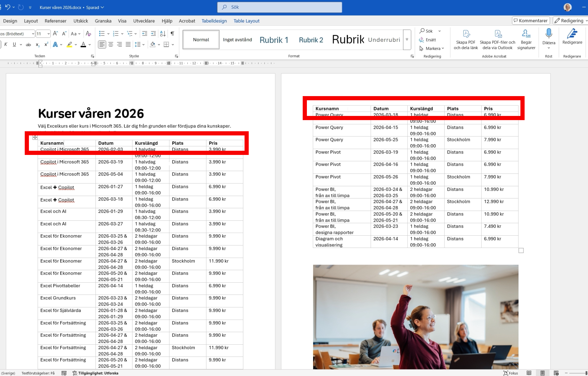588x376 pixels.
Task: Select center paragraph alignment
Action: pyautogui.click(x=111, y=45)
